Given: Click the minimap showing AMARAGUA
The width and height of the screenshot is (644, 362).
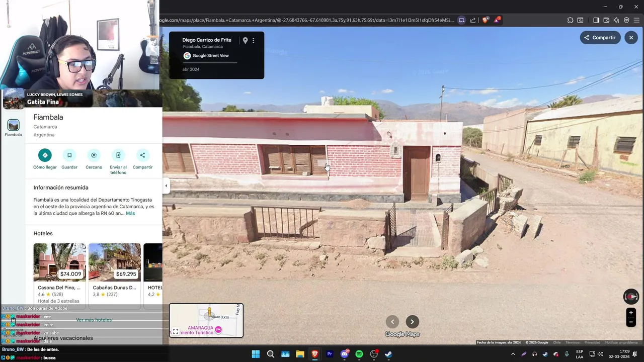Looking at the screenshot, I should [206, 320].
